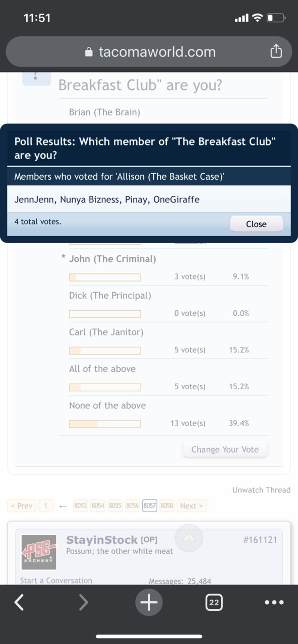
Task: Tap the scroll-to-top chevron bubble
Action: [x=189, y=538]
